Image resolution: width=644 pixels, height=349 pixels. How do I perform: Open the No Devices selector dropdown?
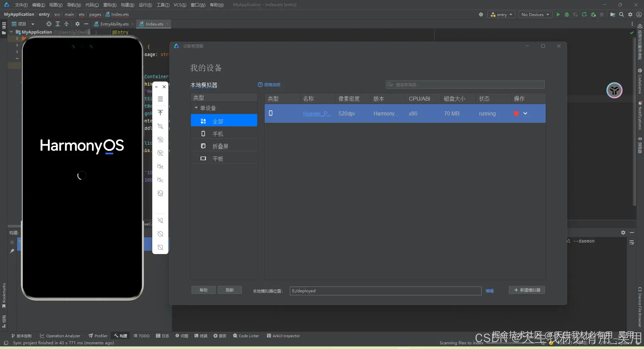pyautogui.click(x=535, y=14)
